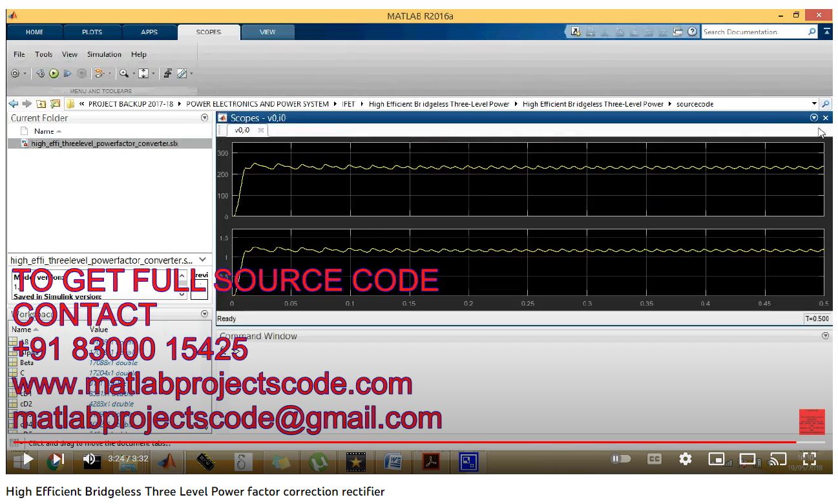838x504 pixels.
Task: Select the Zoom magnifier tool in scope toolbar
Action: click(123, 74)
